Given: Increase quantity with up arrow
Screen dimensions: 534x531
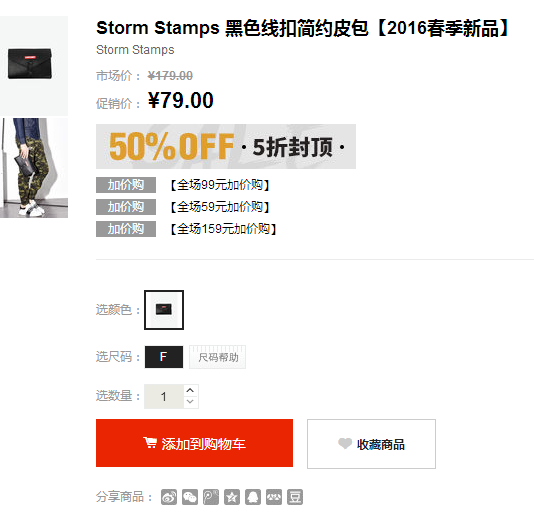Looking at the screenshot, I should click(190, 390).
